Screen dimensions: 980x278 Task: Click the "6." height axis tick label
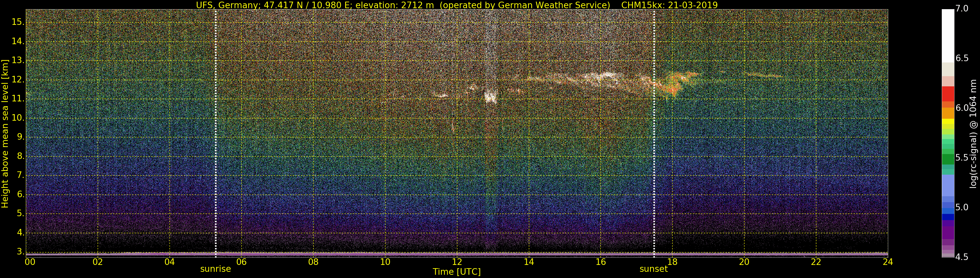(20, 195)
